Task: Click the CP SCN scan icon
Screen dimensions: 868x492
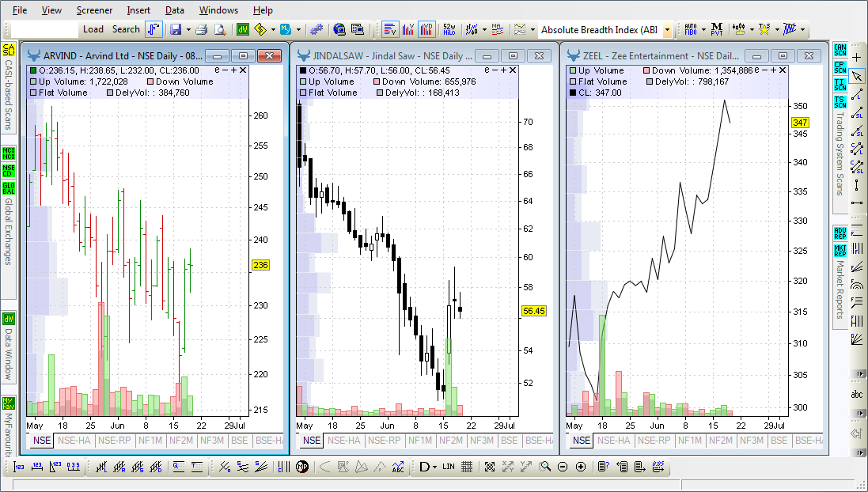Action: pyautogui.click(x=840, y=67)
